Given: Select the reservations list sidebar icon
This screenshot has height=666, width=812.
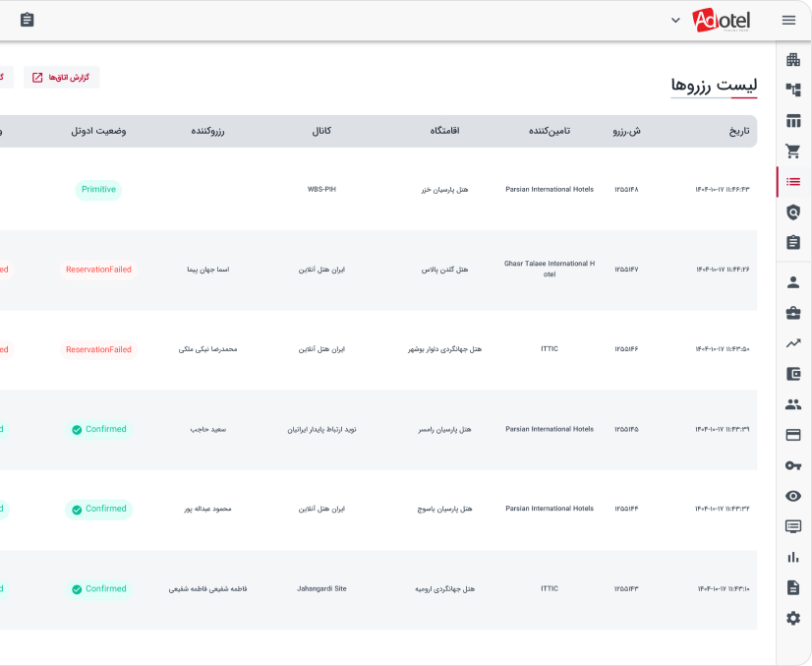Looking at the screenshot, I should click(x=793, y=181).
